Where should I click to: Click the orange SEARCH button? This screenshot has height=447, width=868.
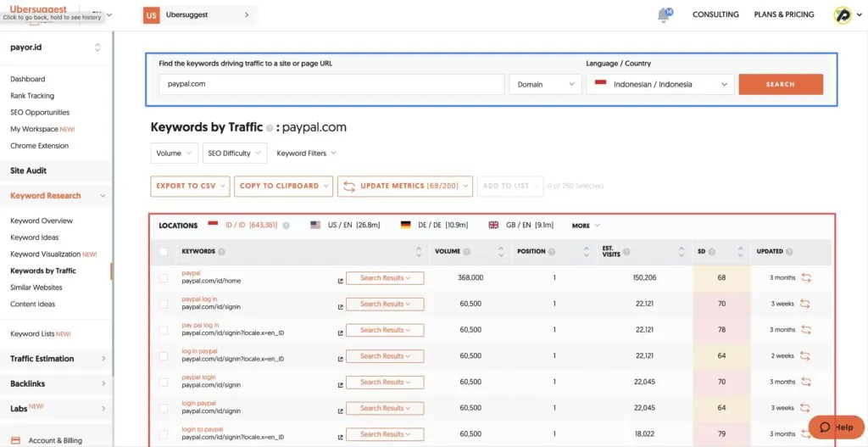pos(781,84)
